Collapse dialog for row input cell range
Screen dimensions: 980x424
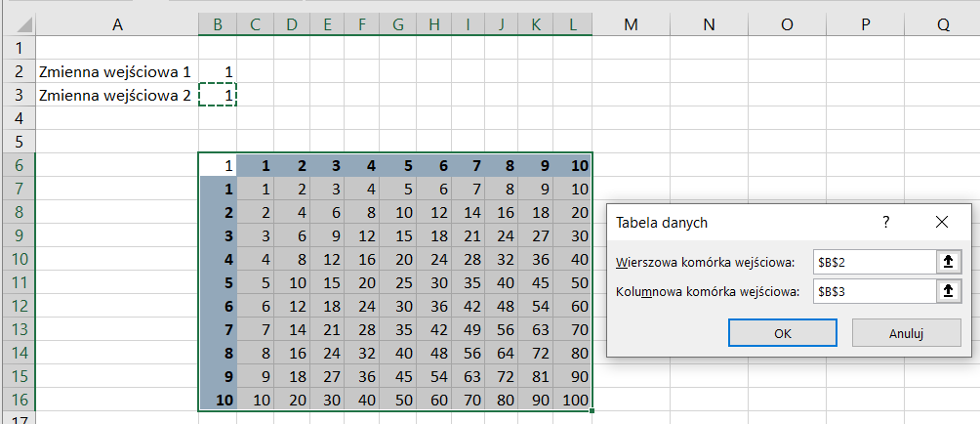[x=948, y=263]
